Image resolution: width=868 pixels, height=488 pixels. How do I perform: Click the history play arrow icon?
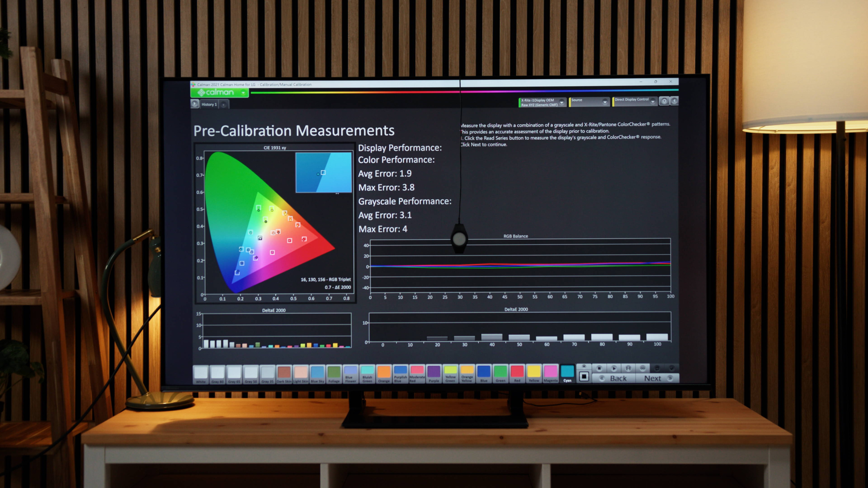tap(195, 104)
